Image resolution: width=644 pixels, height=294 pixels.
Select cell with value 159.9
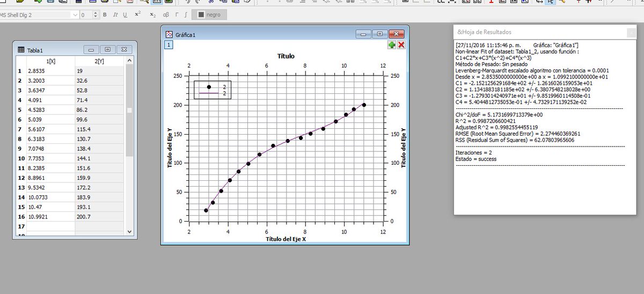point(99,178)
